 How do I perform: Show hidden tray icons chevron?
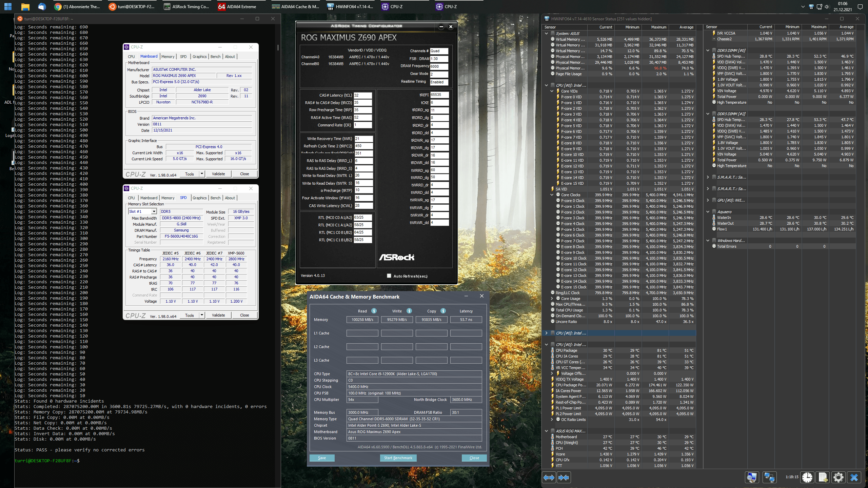coord(803,6)
